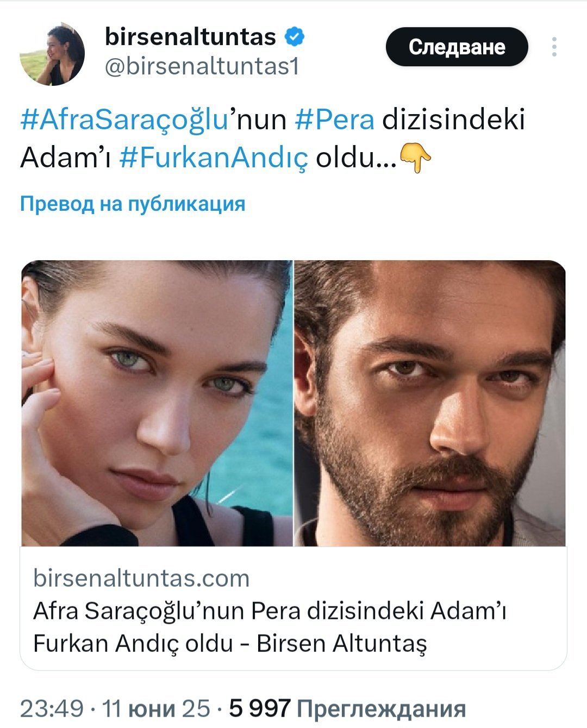Click the pointing-down hand emoji
The height and width of the screenshot is (728, 587).
(415, 158)
